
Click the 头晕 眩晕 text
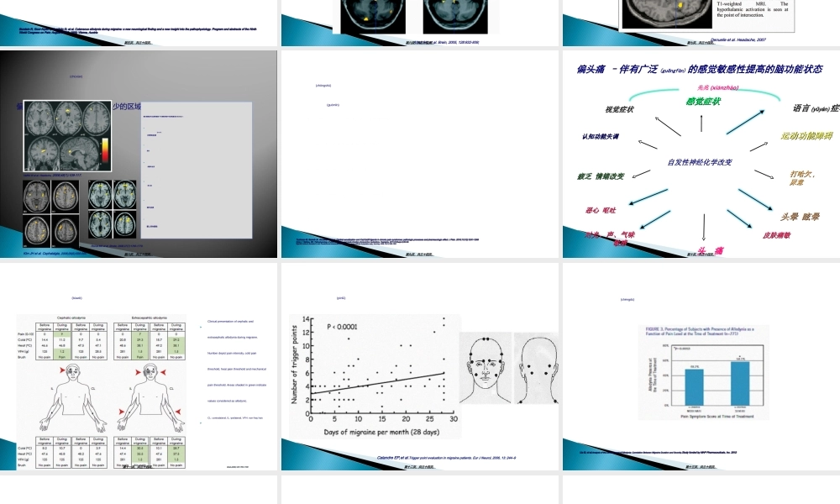click(x=800, y=216)
